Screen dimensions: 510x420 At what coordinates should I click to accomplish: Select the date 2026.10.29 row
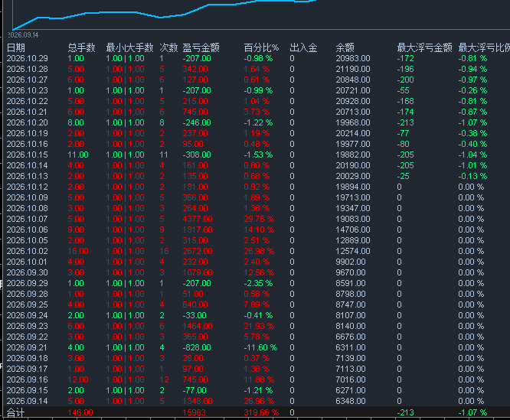255,58
